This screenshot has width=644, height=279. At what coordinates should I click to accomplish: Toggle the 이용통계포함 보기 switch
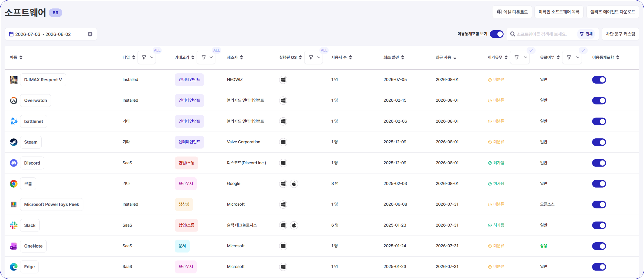497,34
